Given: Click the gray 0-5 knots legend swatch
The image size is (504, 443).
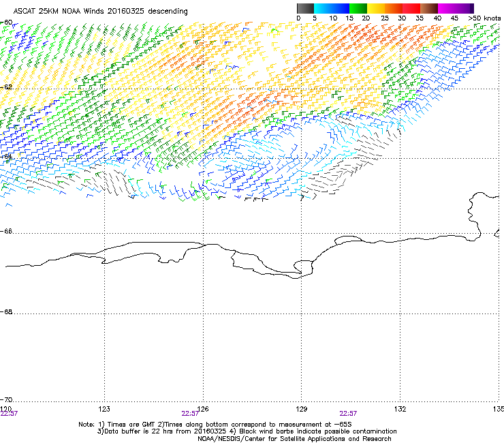Looking at the screenshot, I should (305, 8).
